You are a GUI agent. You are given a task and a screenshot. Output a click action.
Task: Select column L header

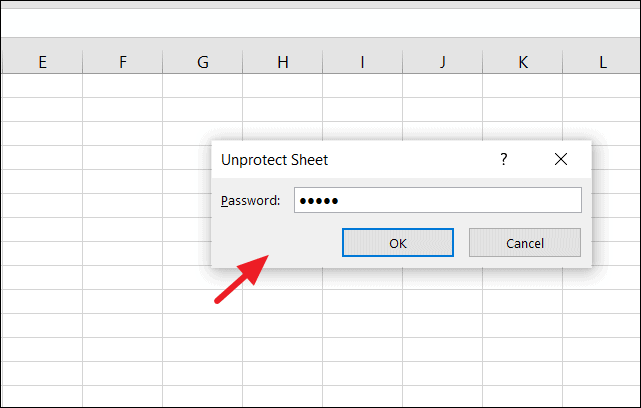click(x=602, y=62)
